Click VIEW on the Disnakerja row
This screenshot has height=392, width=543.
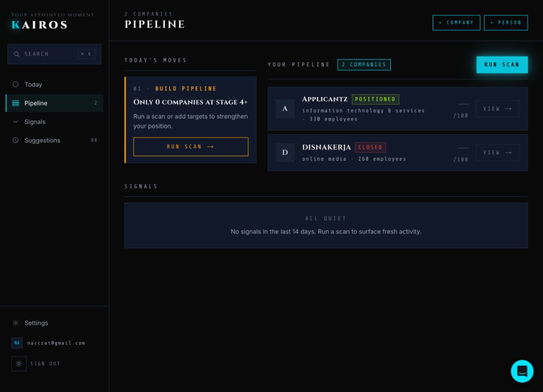pos(497,153)
